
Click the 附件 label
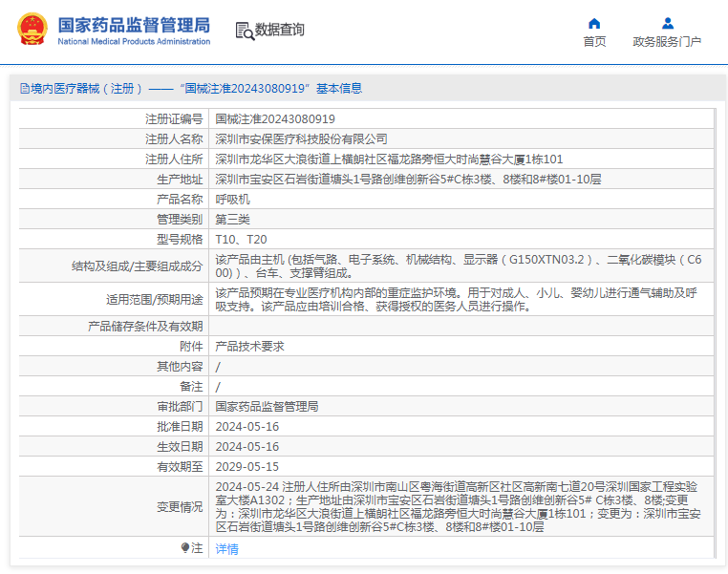tap(191, 346)
